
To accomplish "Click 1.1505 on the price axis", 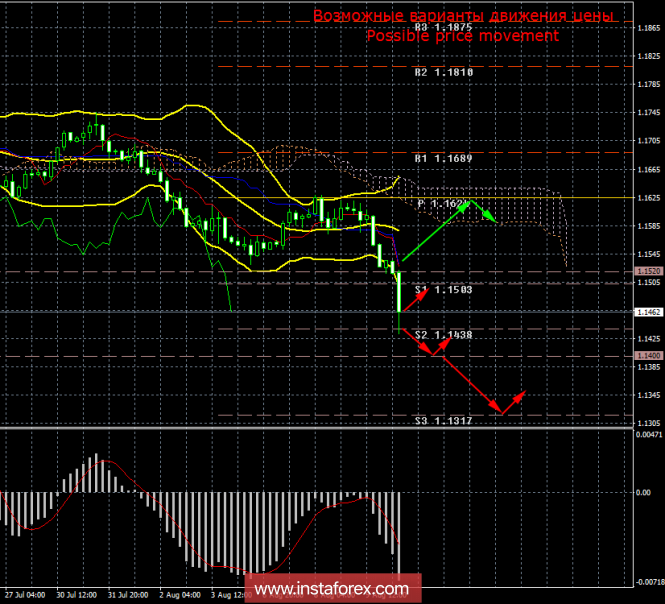I will tap(649, 282).
